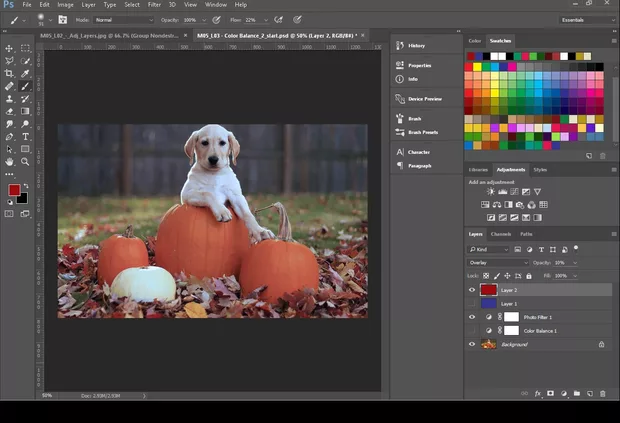Image resolution: width=620 pixels, height=423 pixels.
Task: Select the Color Balance 1 layer
Action: (x=540, y=330)
